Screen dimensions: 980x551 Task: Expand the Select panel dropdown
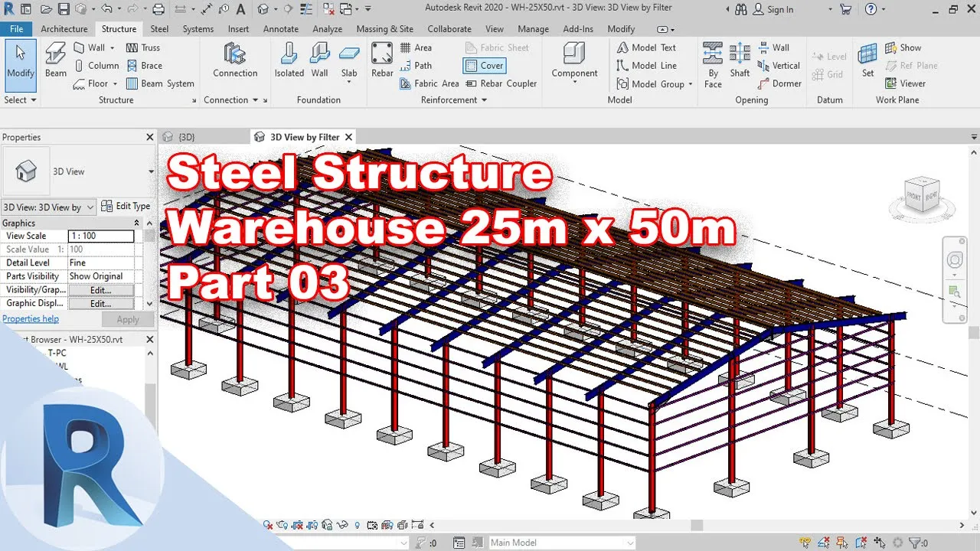pyautogui.click(x=20, y=100)
